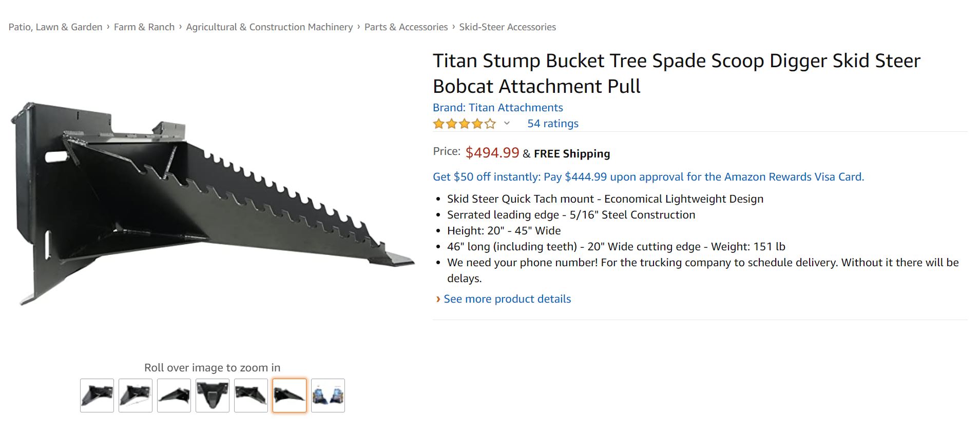Image resolution: width=980 pixels, height=434 pixels.
Task: Navigate to Farm & Ranch breadcrumb
Action: [144, 27]
